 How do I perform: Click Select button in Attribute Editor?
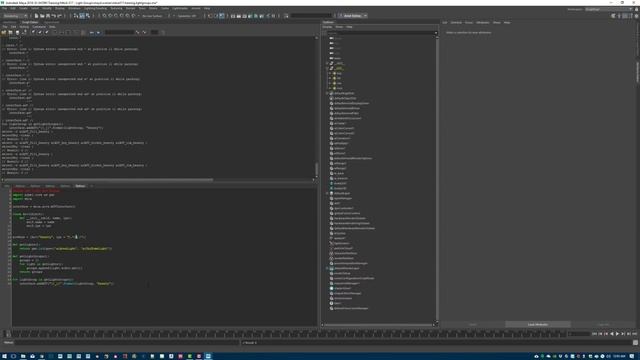pyautogui.click(x=472, y=324)
